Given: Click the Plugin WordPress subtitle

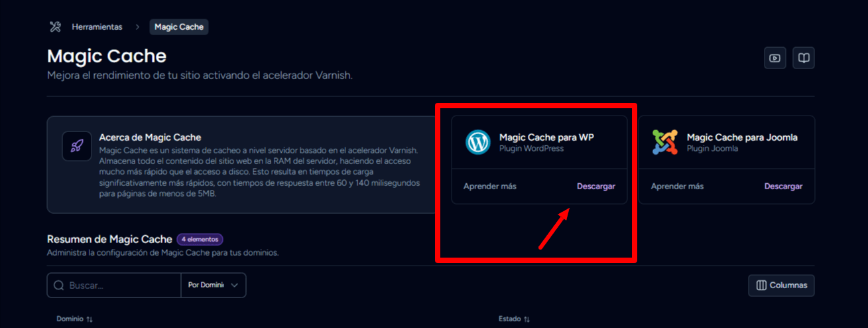Looking at the screenshot, I should (531, 149).
